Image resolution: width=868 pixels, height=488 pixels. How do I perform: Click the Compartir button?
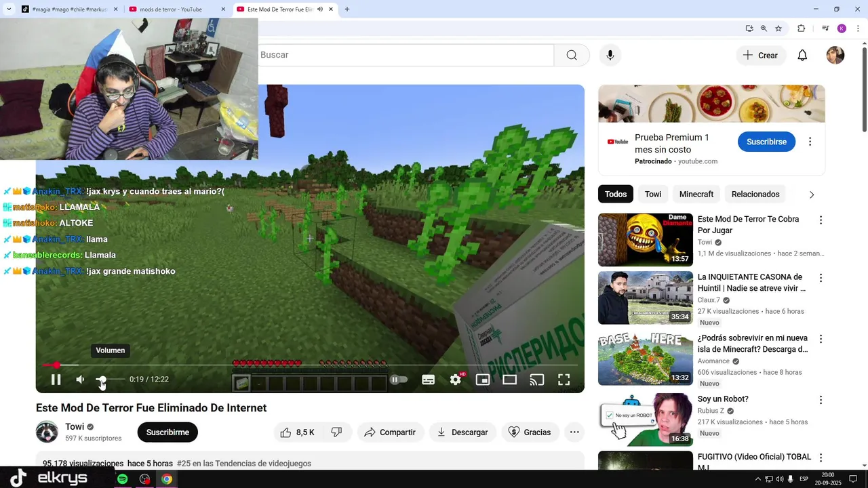(x=390, y=432)
